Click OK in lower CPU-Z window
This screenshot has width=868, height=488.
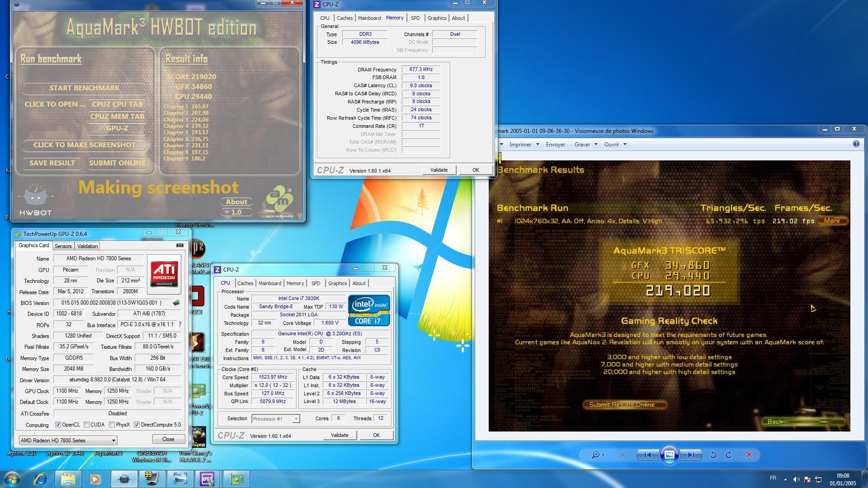[376, 435]
